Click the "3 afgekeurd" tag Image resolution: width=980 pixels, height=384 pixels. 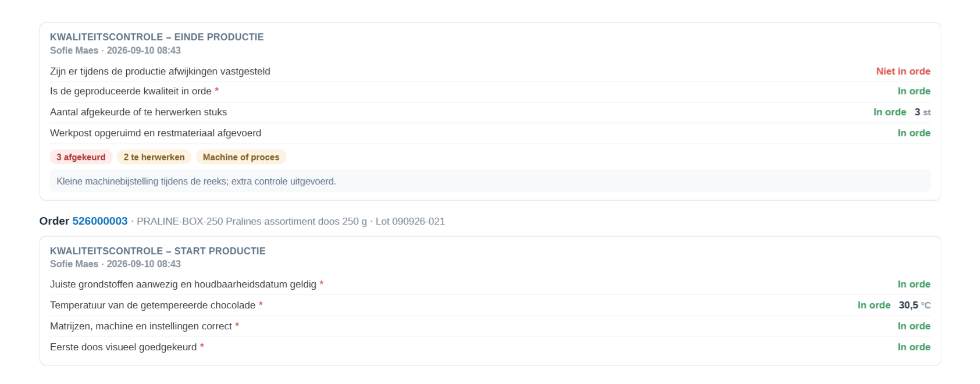coord(81,157)
